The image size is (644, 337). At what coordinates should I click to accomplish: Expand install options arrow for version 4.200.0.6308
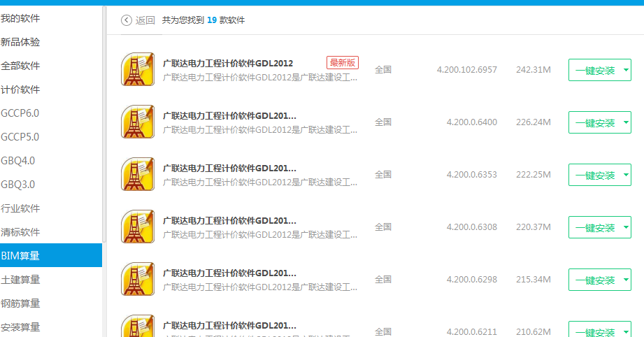626,227
